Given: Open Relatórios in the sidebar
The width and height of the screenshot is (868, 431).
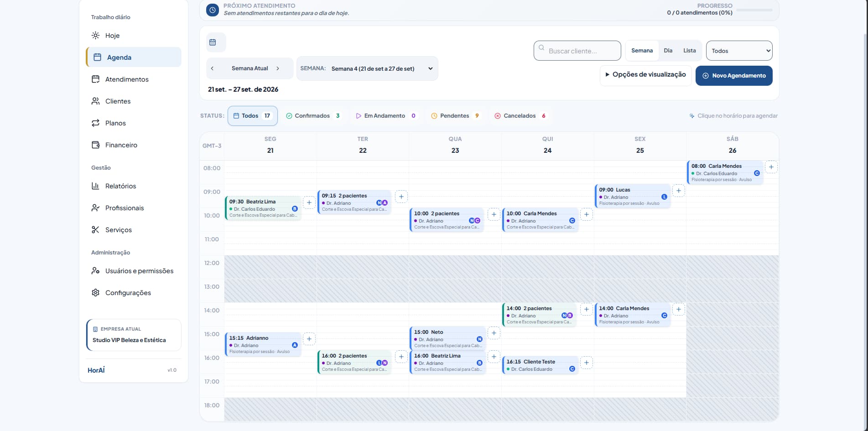Looking at the screenshot, I should [x=133, y=186].
